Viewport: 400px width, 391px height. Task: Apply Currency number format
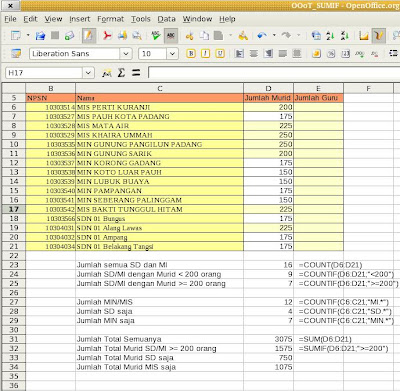(x=317, y=53)
